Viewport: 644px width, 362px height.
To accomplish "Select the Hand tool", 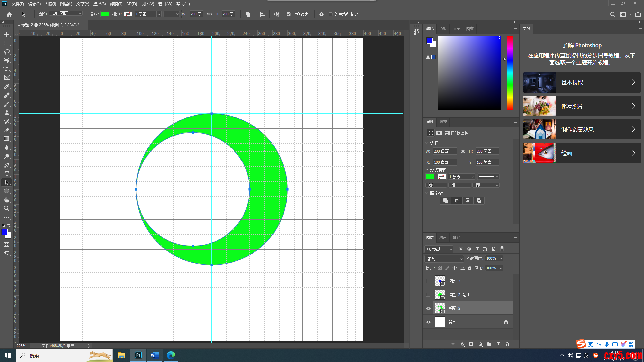I will 7,200.
